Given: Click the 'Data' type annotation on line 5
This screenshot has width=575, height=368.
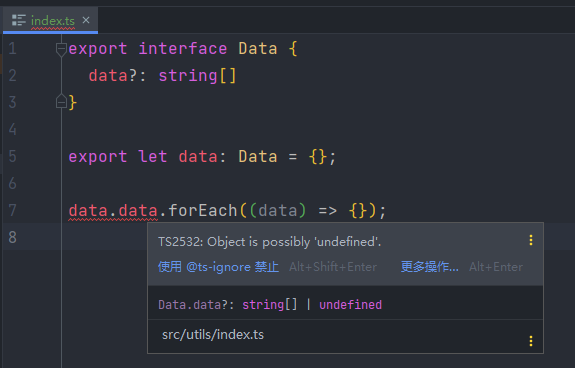Looking at the screenshot, I should tap(258, 157).
